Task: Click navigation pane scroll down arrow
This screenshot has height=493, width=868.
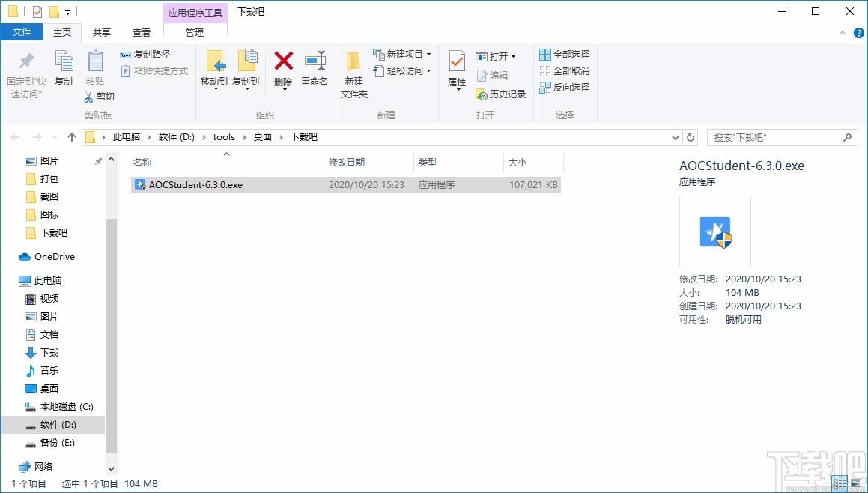Action: point(112,470)
